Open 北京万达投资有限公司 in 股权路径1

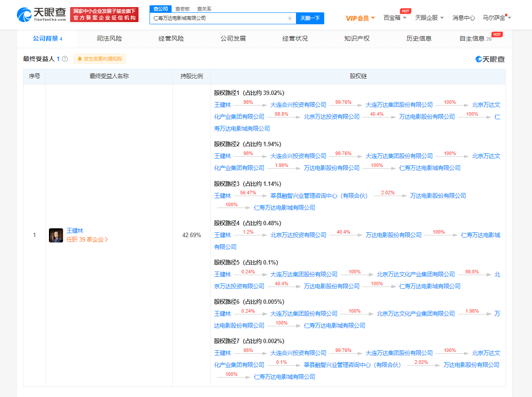tap(332, 117)
